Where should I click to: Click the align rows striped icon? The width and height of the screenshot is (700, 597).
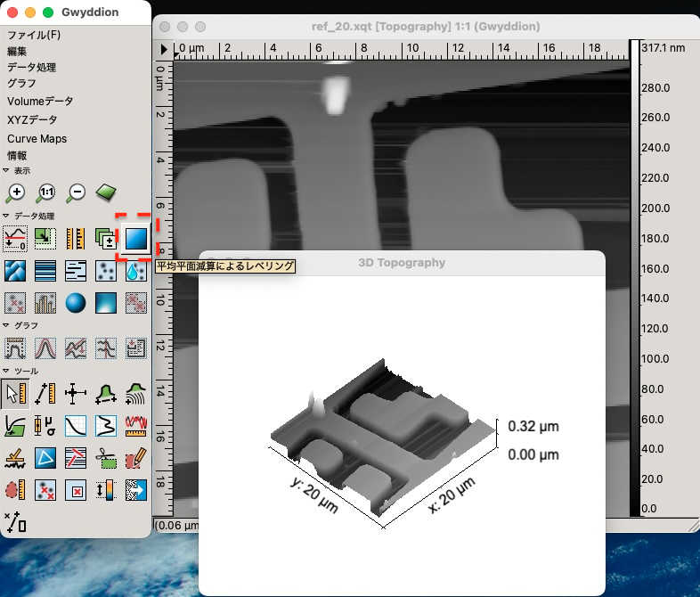pos(45,271)
